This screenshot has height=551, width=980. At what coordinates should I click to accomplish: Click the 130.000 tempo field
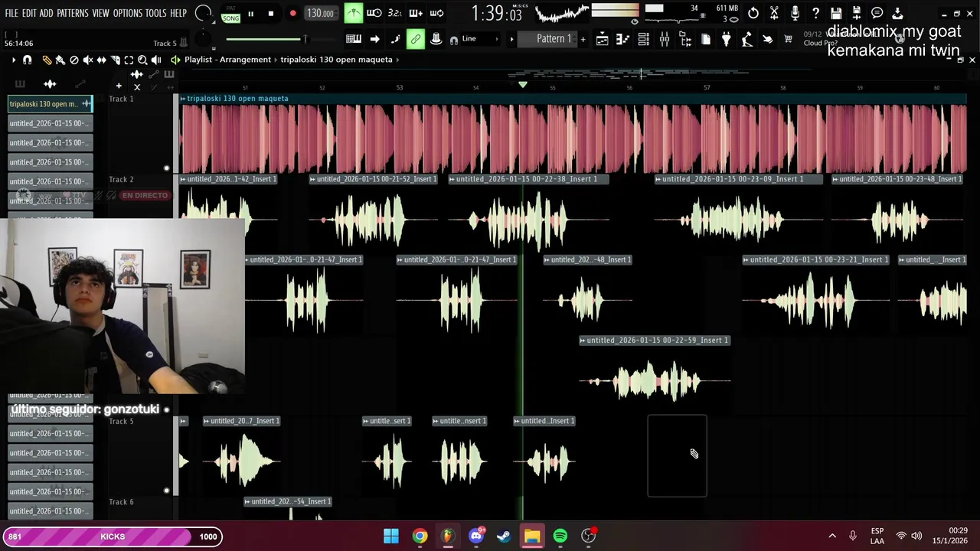[x=320, y=13]
